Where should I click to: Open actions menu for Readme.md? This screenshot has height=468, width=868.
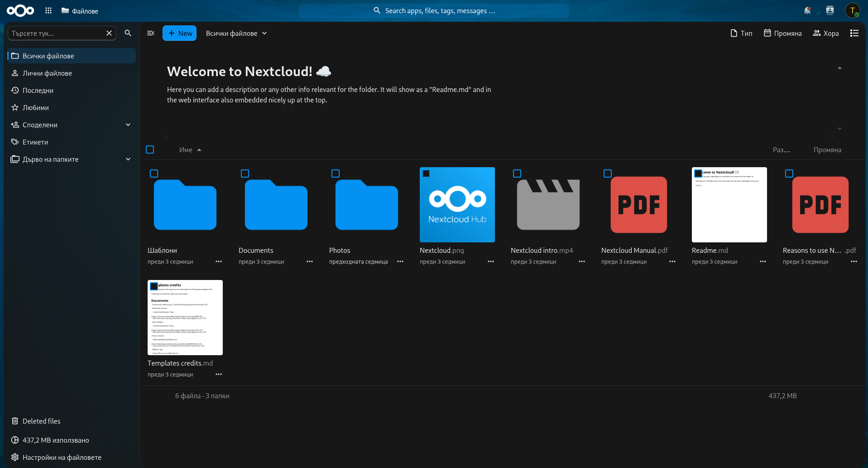[x=763, y=261]
